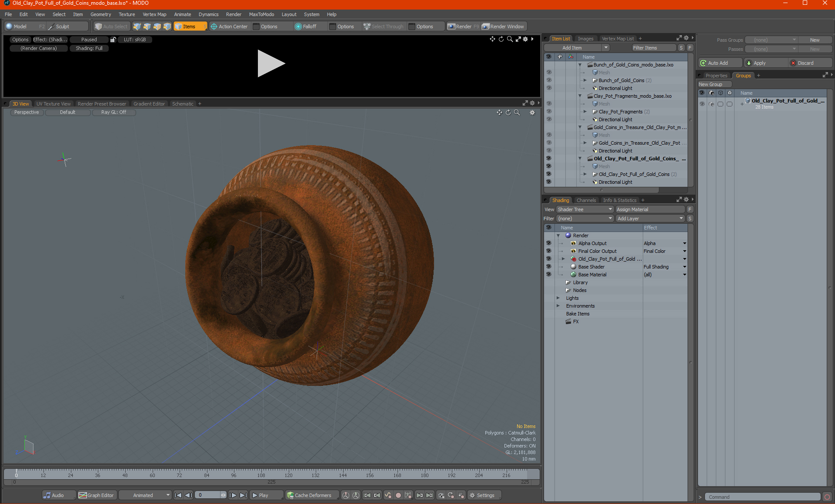This screenshot has width=835, height=504.
Task: Go to first frame
Action: click(178, 495)
